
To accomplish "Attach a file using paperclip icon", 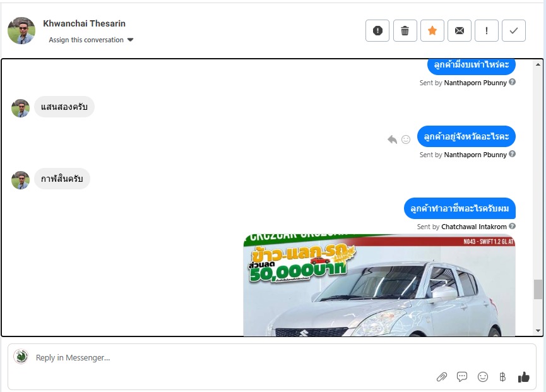I will point(442,377).
